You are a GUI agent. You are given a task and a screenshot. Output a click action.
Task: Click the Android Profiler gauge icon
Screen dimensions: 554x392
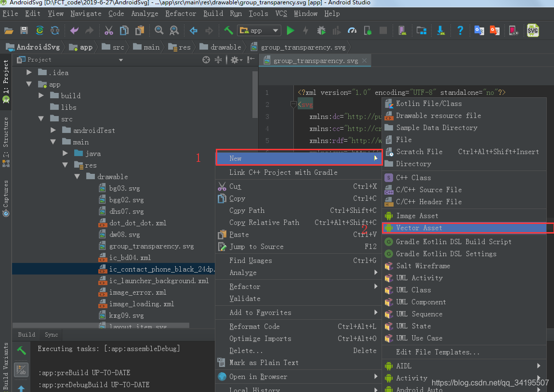point(352,30)
